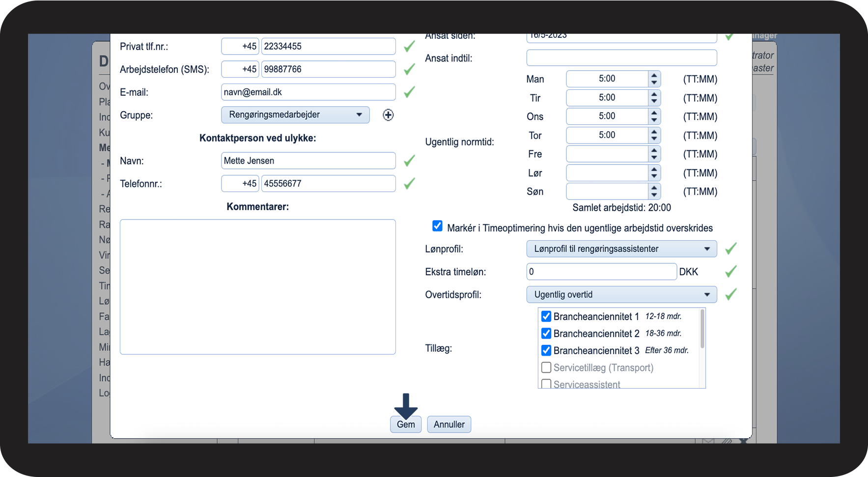Decrease Lør hours with the down arrow
868x477 pixels.
pos(654,177)
